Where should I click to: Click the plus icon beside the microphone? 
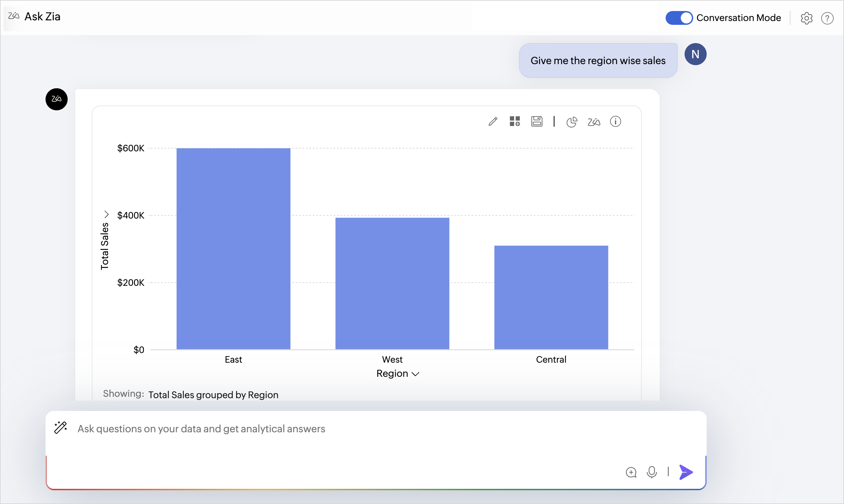click(631, 472)
